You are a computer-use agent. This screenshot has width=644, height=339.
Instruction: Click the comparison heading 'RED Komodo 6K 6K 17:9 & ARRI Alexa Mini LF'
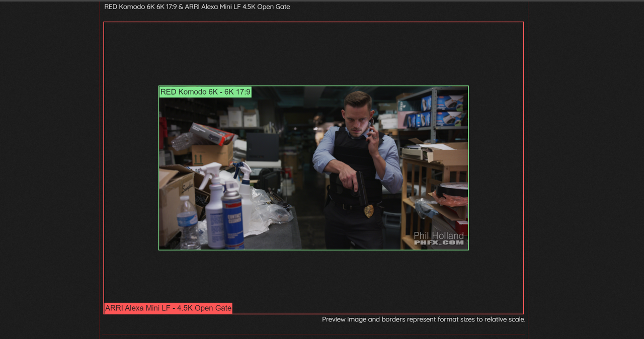197,7
